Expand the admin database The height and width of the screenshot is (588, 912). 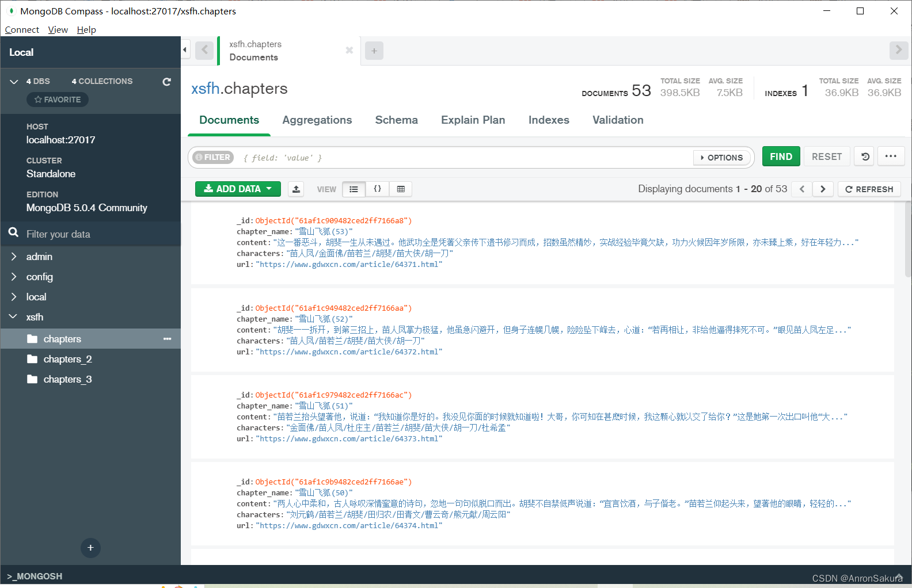[x=14, y=257]
